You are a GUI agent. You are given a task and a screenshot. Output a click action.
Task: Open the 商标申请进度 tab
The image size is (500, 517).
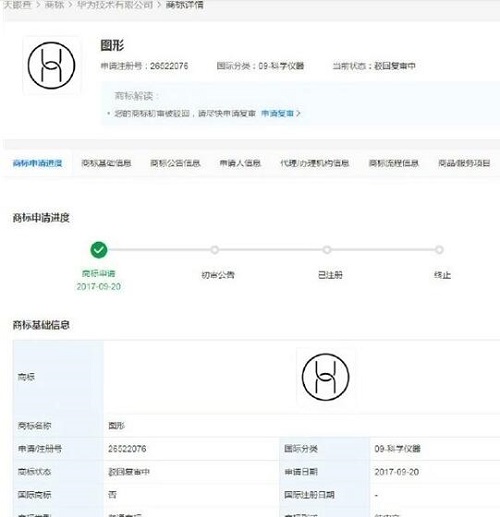click(37, 163)
